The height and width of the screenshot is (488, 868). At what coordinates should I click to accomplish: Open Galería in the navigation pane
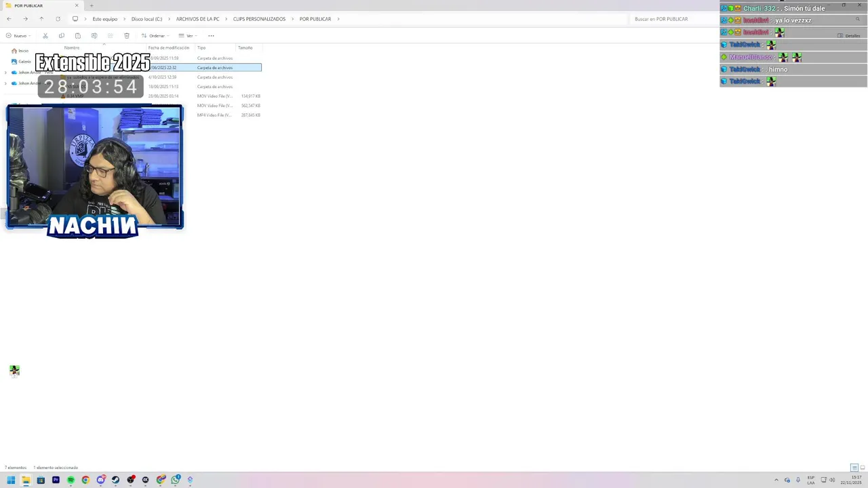[x=21, y=62]
